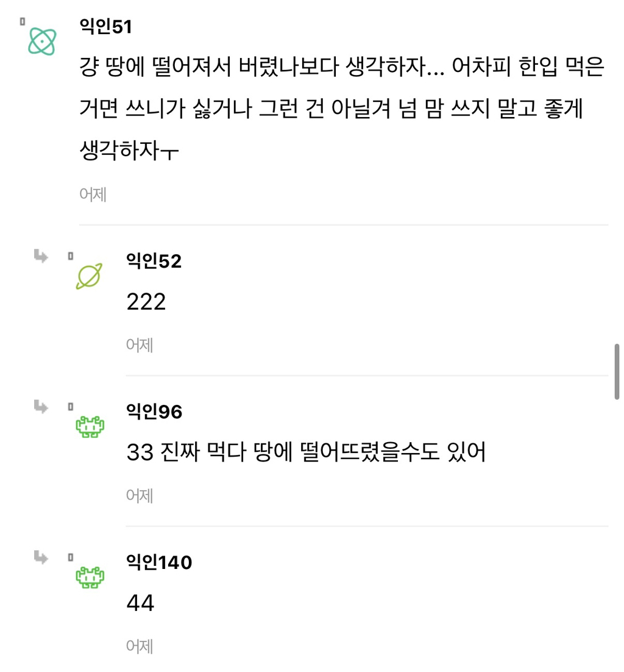Click the anonymous badge icon beside 익인51's avatar
The height and width of the screenshot is (672, 624).
(22, 22)
